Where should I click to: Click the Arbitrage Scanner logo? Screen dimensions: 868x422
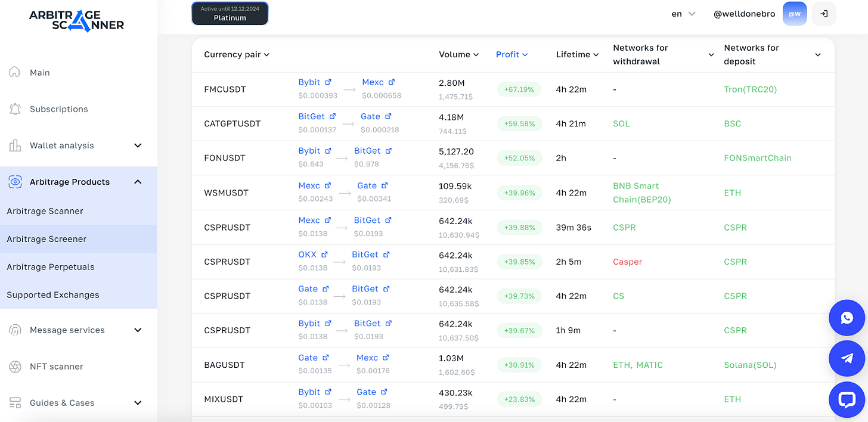[77, 20]
